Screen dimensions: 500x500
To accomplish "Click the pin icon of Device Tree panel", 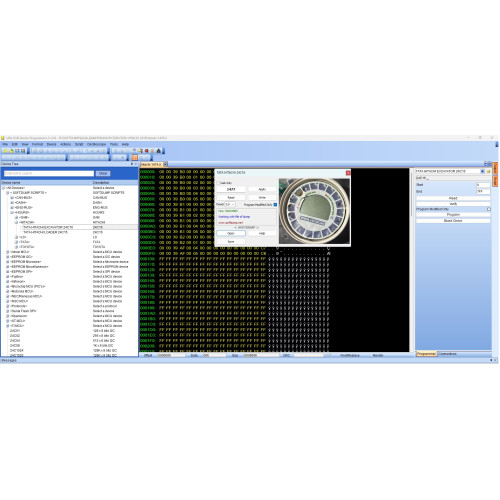I will point(132,164).
